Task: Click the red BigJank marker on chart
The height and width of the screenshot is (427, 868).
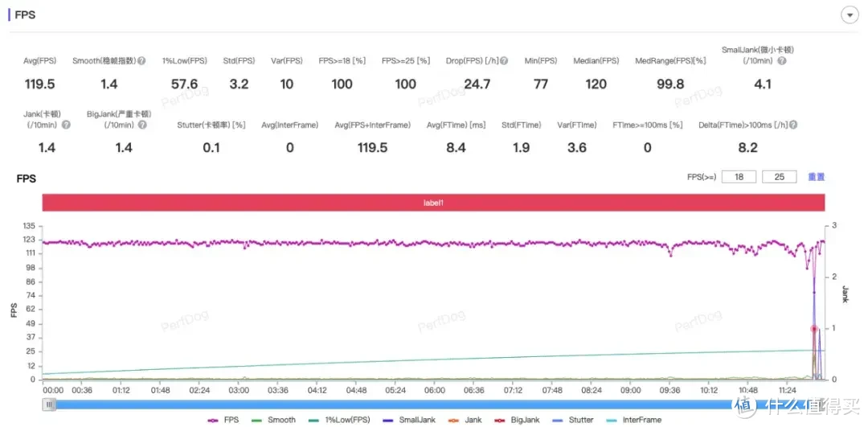Action: click(x=813, y=328)
